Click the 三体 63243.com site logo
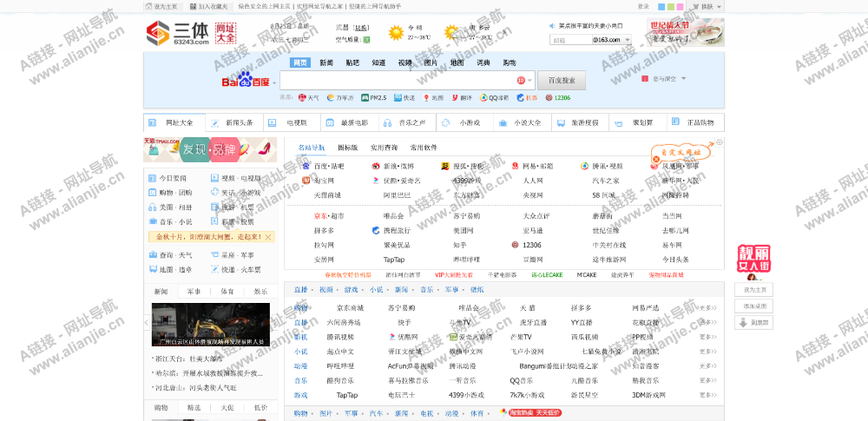This screenshot has height=421, width=868. 178,34
